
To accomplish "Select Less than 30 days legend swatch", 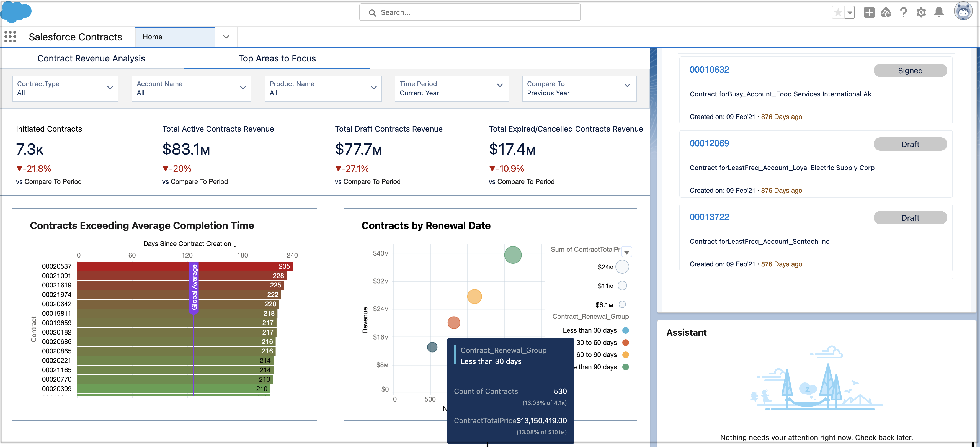I will point(625,330).
